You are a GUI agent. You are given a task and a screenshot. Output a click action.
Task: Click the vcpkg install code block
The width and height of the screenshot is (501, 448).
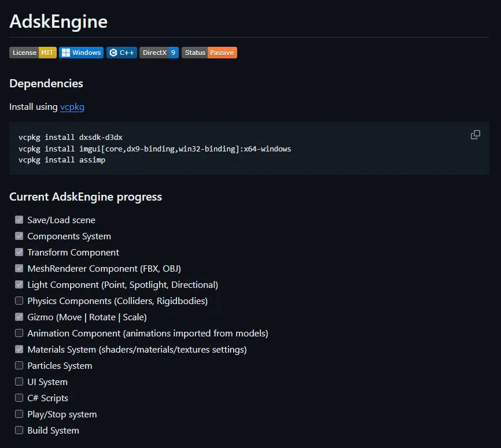(231, 149)
